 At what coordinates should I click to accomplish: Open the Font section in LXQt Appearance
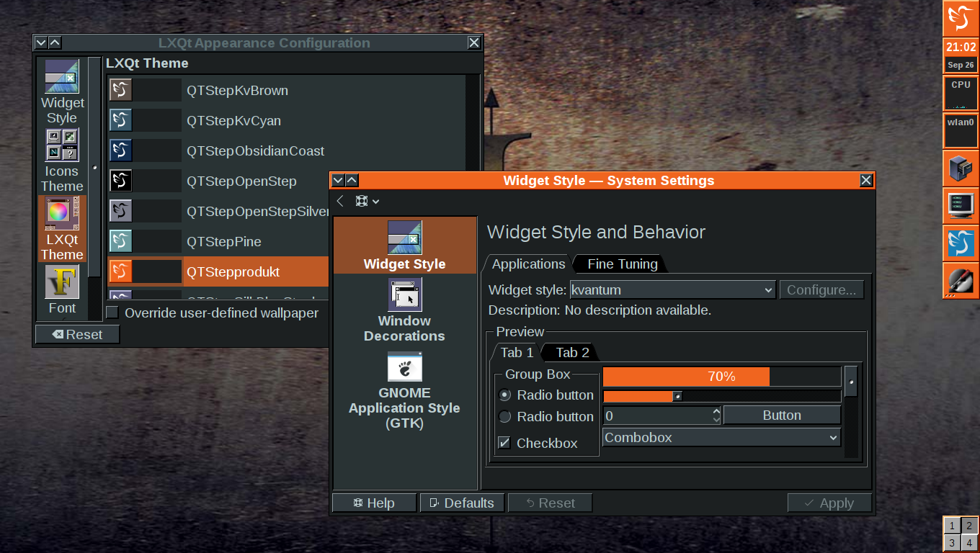(x=62, y=290)
